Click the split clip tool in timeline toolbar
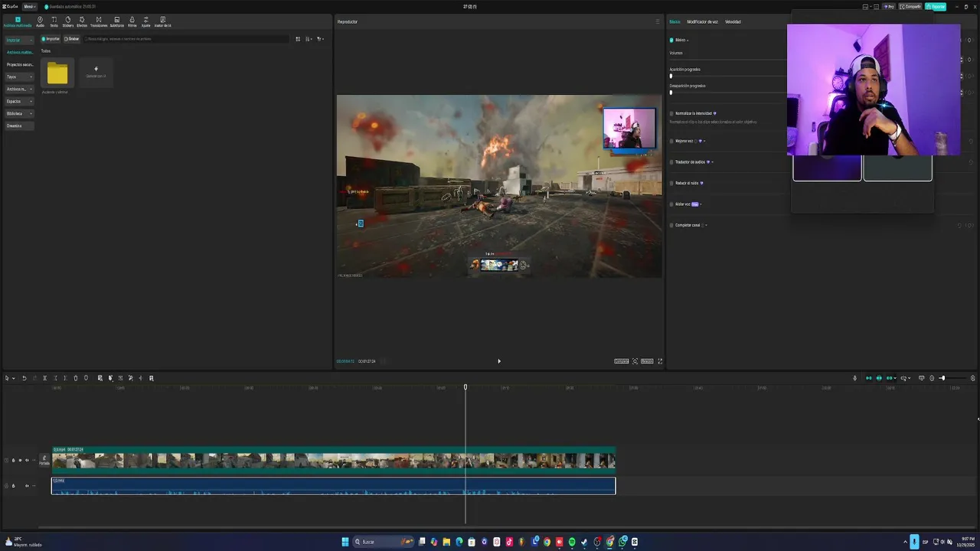Screen dimensions: 980x551 pos(44,378)
